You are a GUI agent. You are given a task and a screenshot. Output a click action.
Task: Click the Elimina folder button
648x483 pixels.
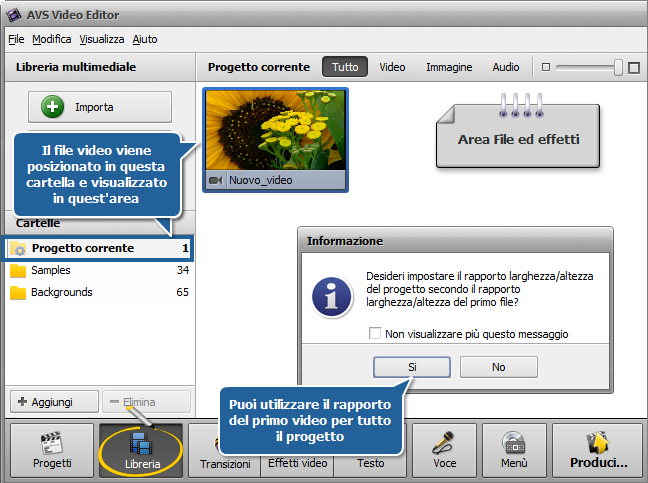point(146,402)
